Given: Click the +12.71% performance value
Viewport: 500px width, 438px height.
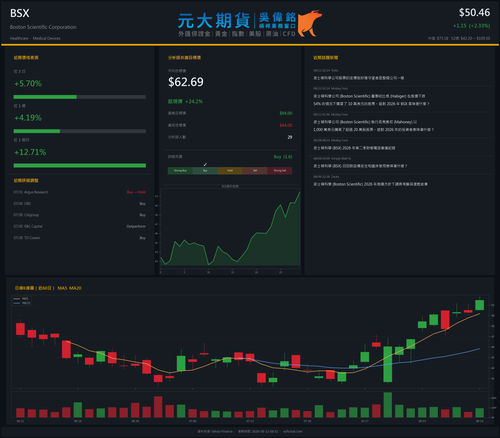Looking at the screenshot, I should 30,152.
